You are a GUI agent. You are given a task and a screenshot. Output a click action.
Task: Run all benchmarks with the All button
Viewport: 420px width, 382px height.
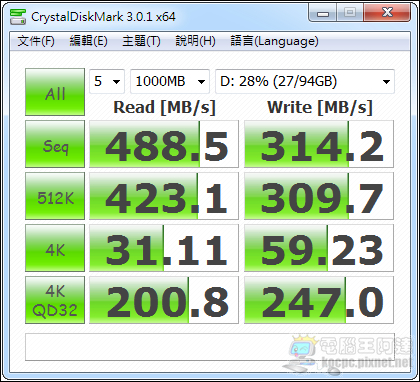pyautogui.click(x=55, y=92)
